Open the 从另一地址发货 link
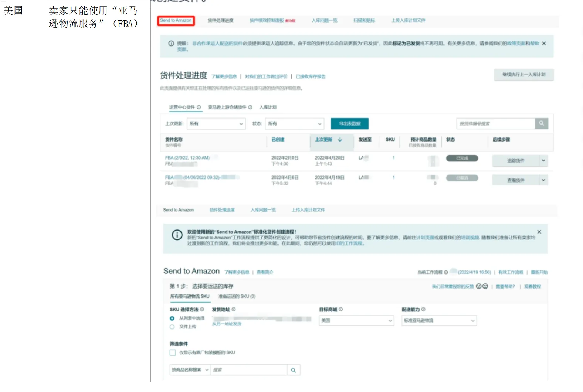The image size is (583, 392). [x=227, y=324]
